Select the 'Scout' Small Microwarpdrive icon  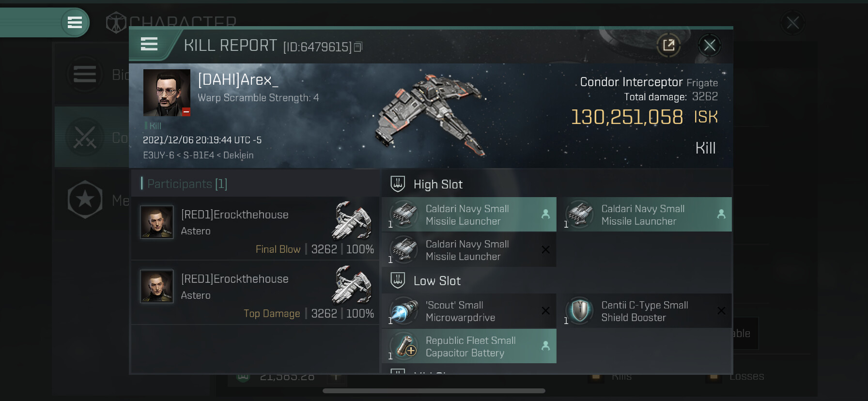coord(404,311)
